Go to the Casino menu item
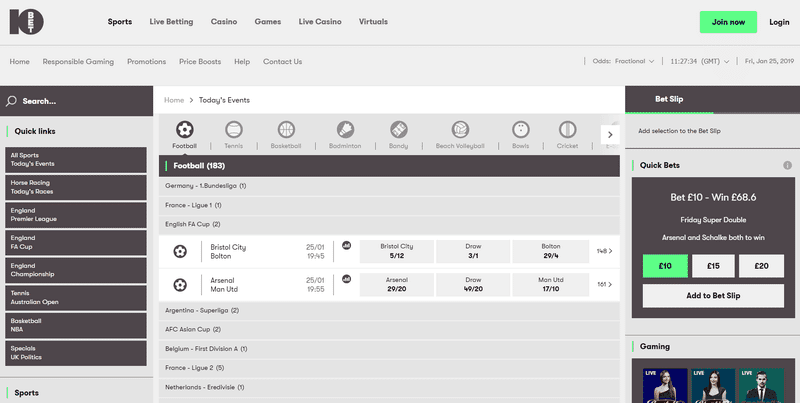Viewport: 800px width, 403px height. 224,21
